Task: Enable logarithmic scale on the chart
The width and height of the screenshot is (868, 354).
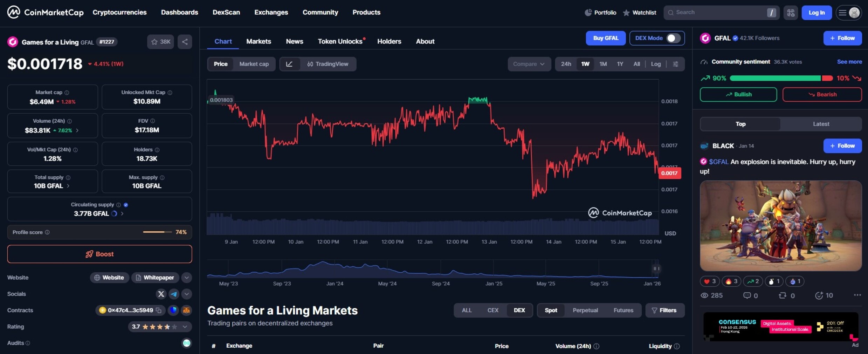Action: [x=656, y=64]
